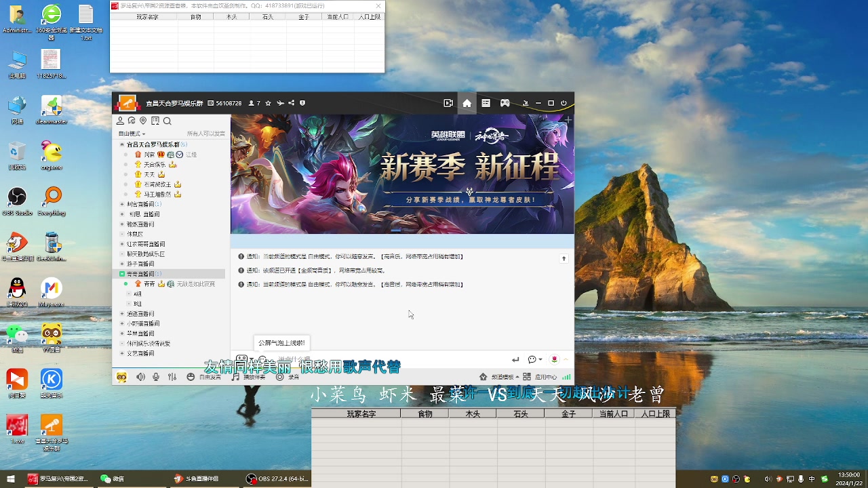The image size is (868, 488).
Task: Open the chat bubble options dropdown
Action: 535,359
